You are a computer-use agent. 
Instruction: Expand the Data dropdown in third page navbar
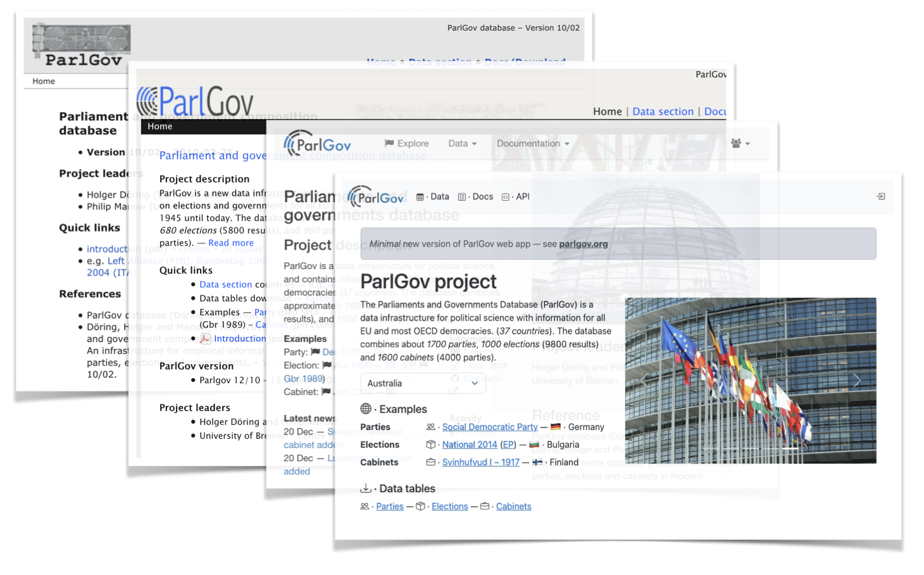[463, 144]
